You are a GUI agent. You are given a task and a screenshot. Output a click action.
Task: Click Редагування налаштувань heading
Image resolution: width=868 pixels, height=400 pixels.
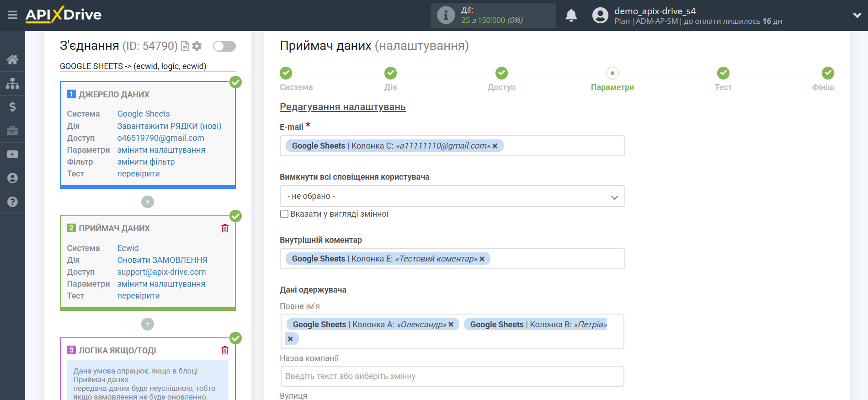click(x=343, y=107)
